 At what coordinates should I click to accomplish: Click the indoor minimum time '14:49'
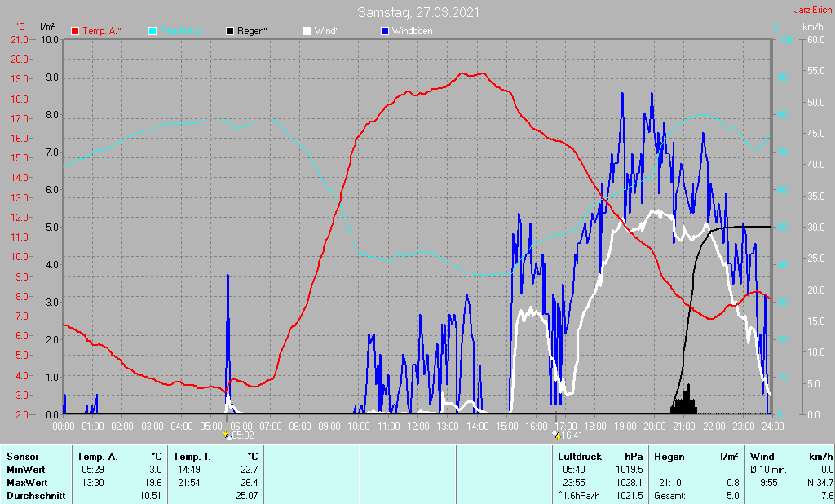pos(189,470)
